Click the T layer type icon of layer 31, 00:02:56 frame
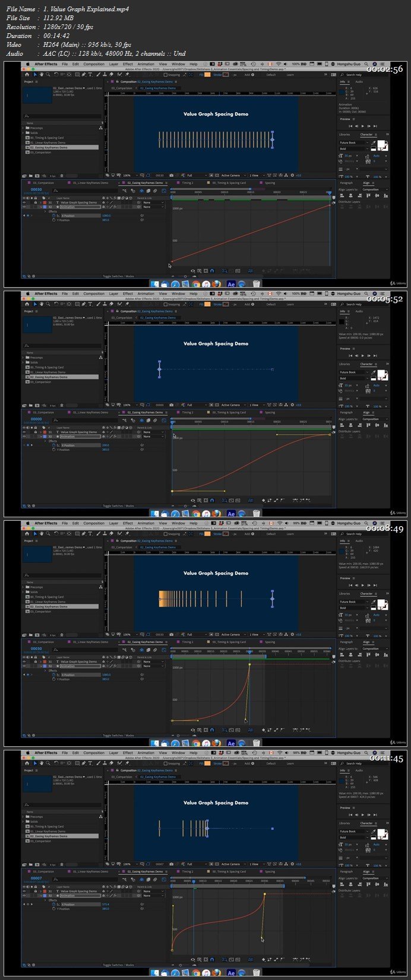 point(58,202)
